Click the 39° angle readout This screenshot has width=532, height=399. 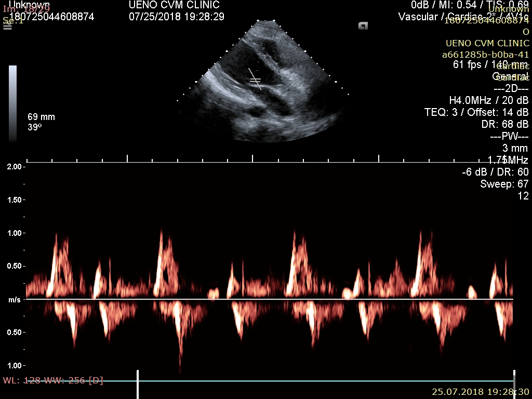click(x=35, y=127)
